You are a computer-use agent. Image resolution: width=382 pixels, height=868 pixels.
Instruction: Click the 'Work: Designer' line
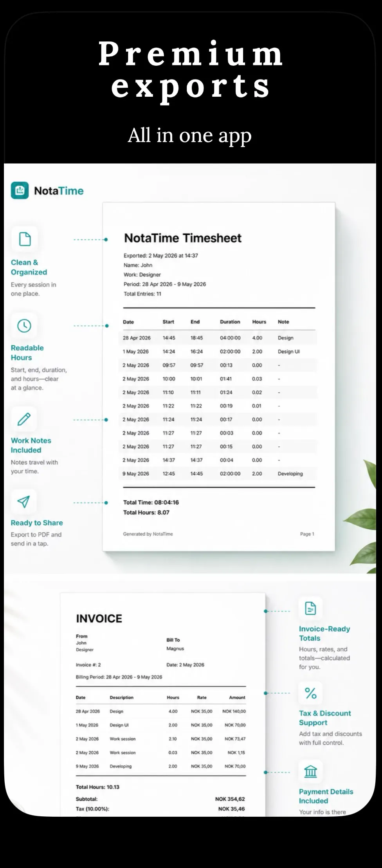pos(142,275)
